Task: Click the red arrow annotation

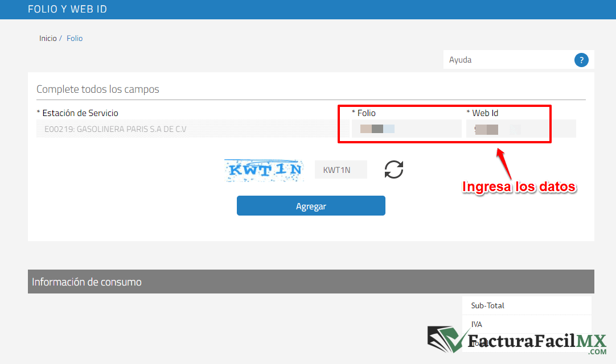Action: [x=506, y=164]
